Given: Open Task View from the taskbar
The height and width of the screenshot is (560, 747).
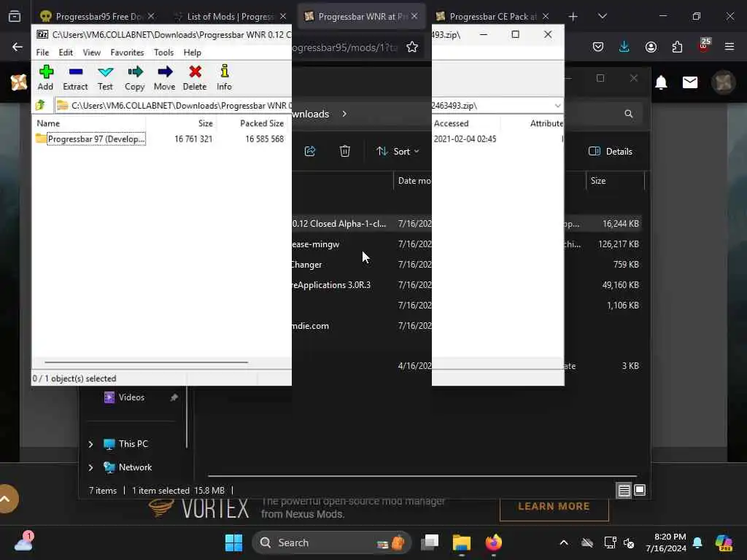Looking at the screenshot, I should point(430,542).
